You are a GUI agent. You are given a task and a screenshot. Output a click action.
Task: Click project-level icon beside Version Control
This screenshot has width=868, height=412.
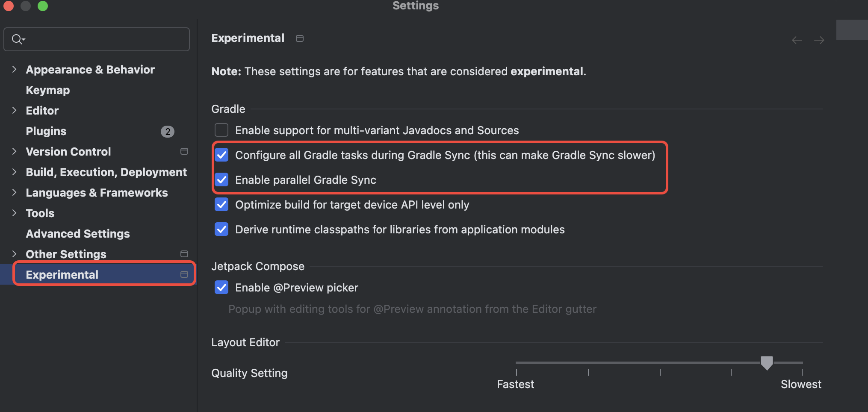pos(184,151)
